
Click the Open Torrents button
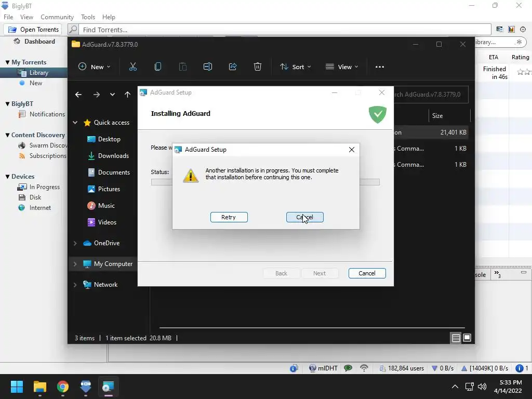pyautogui.click(x=33, y=30)
